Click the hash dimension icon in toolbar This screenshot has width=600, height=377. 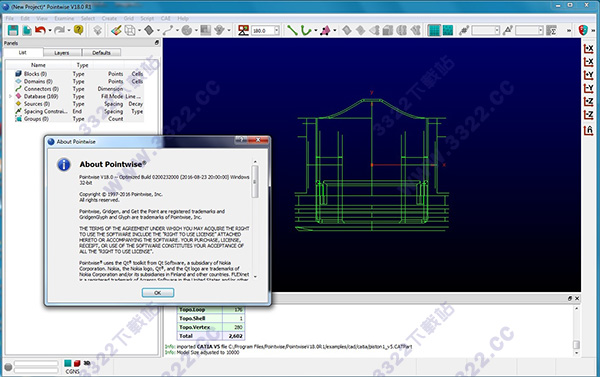464,30
